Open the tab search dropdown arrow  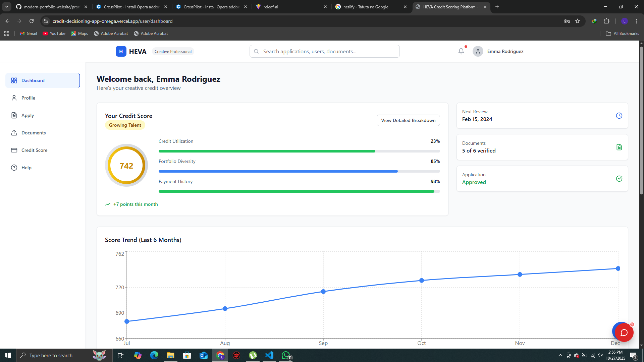point(7,7)
